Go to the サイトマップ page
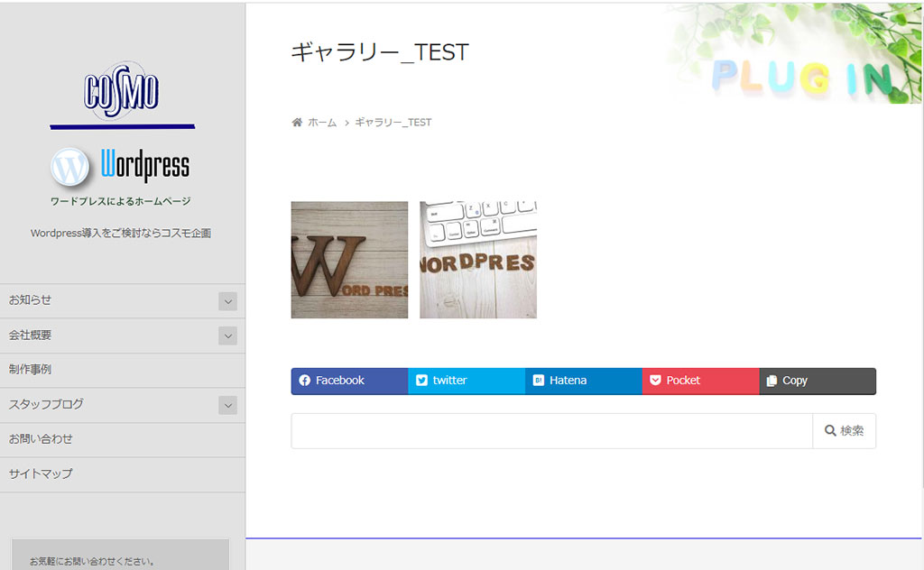Image resolution: width=924 pixels, height=570 pixels. pos(41,473)
